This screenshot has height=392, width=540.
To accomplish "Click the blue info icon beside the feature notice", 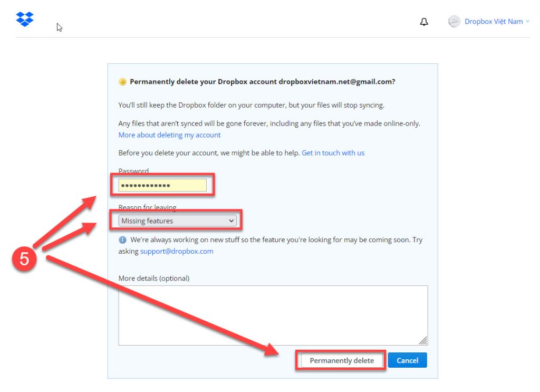I will click(x=122, y=240).
